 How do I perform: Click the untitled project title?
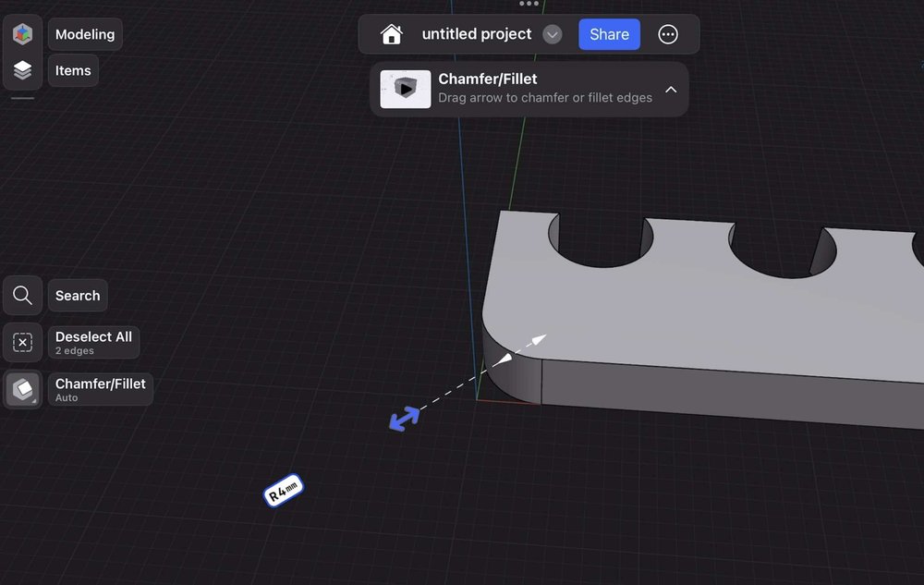[x=476, y=33]
